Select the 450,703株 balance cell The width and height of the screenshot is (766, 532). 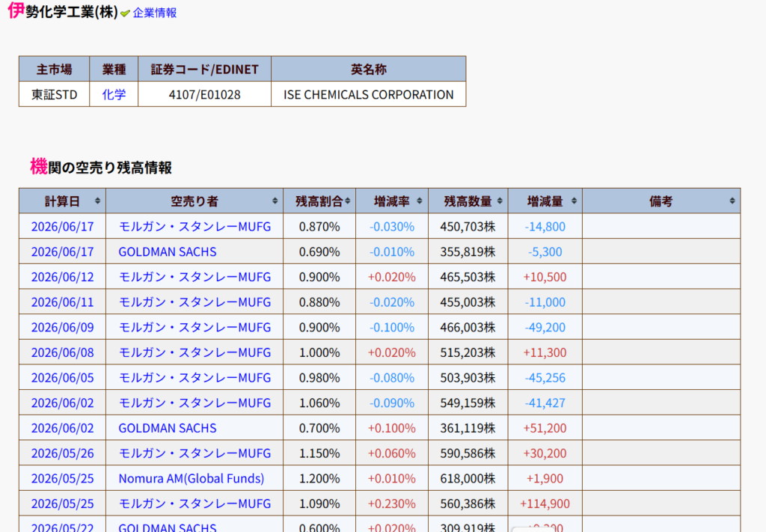pos(468,227)
